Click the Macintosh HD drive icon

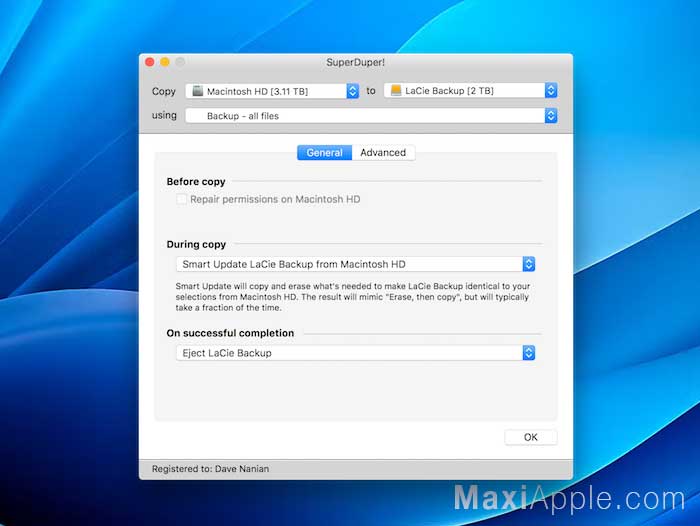point(197,91)
